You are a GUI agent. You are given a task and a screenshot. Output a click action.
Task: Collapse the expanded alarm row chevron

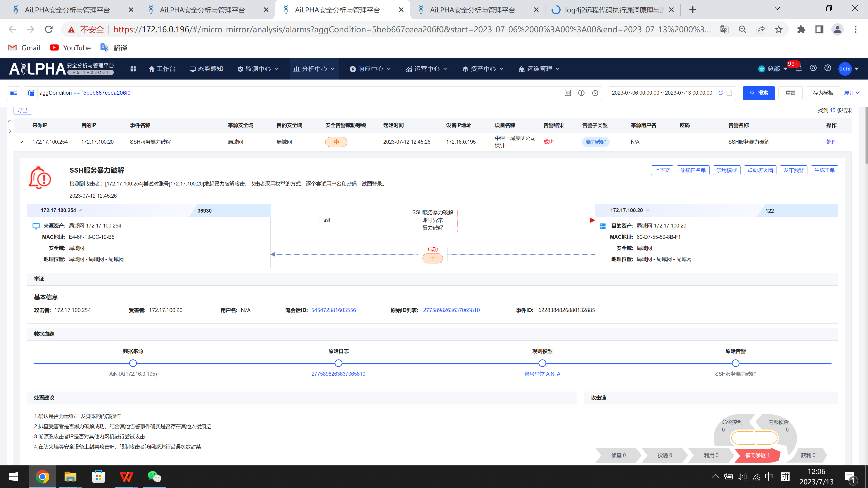click(21, 142)
